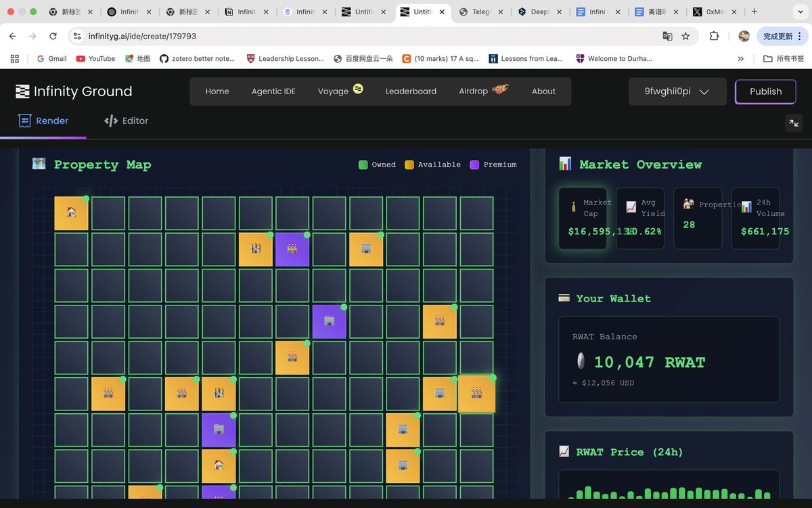Select the purple building tile in the seventh map row
Image resolution: width=812 pixels, height=508 pixels.
coord(219,430)
